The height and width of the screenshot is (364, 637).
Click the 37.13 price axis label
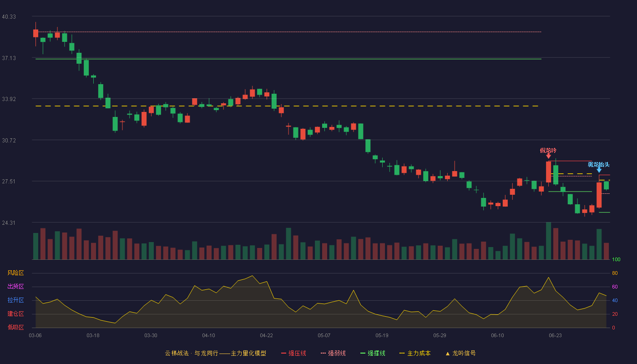[x=9, y=58]
